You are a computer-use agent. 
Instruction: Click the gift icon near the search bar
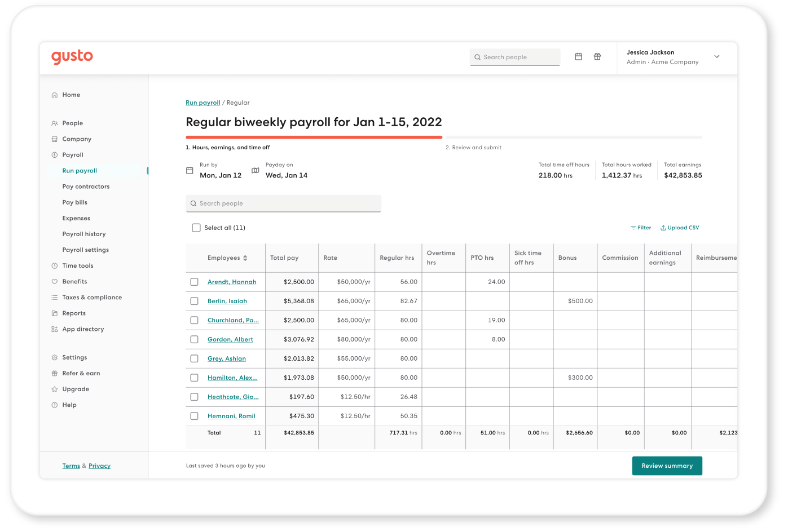pos(597,56)
